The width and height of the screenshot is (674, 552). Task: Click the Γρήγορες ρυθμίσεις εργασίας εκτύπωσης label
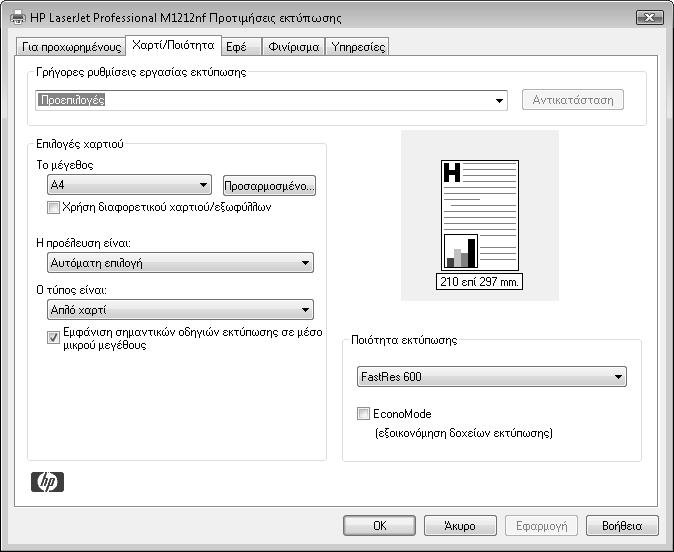click(141, 72)
